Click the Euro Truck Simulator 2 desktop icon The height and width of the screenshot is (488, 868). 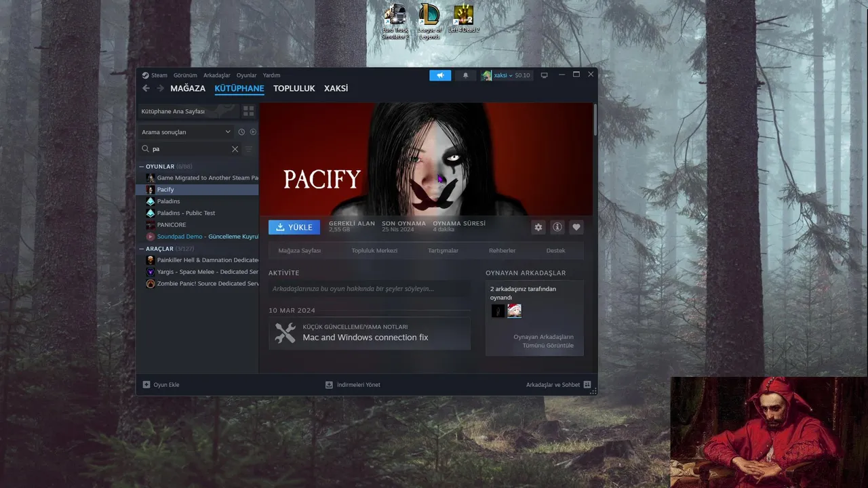(x=395, y=15)
